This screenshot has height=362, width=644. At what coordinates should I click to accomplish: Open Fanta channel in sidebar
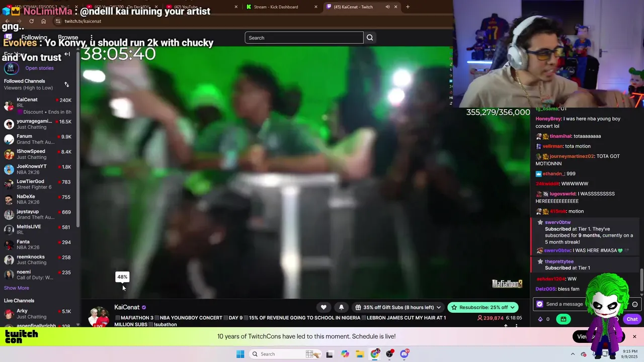point(38,245)
